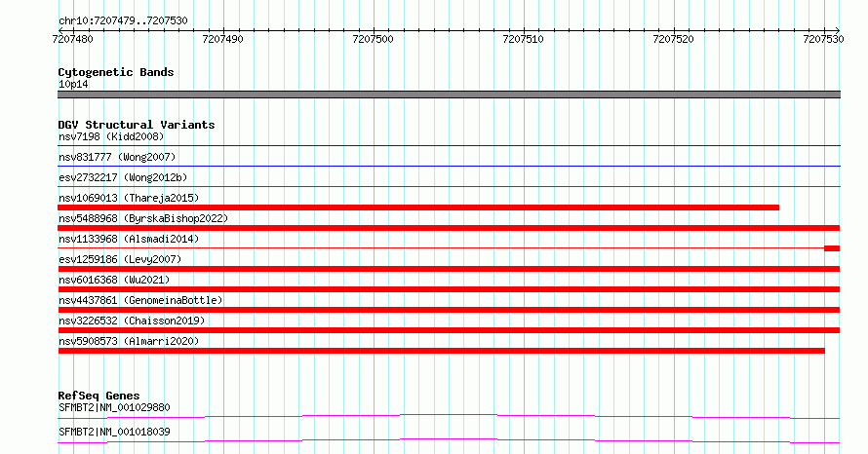Select variant nsv5488968 (ByrskaBishop2022) label
The image size is (868, 454).
coord(143,218)
